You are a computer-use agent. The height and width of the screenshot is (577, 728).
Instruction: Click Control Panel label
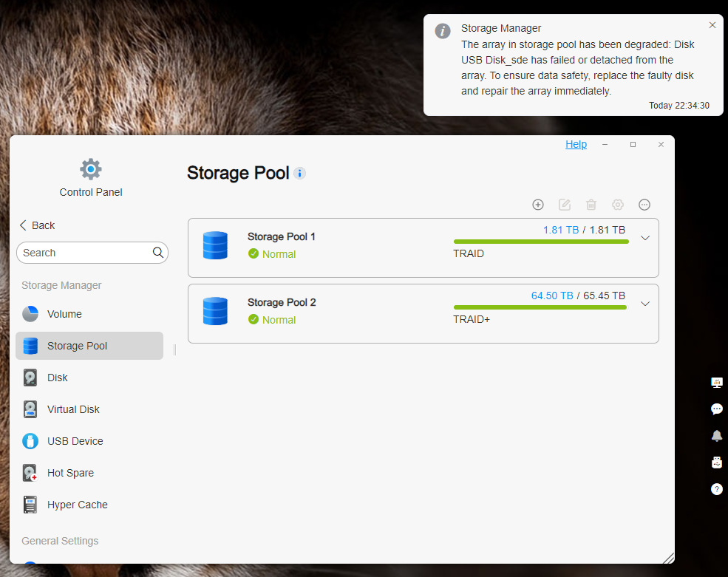pyautogui.click(x=90, y=192)
